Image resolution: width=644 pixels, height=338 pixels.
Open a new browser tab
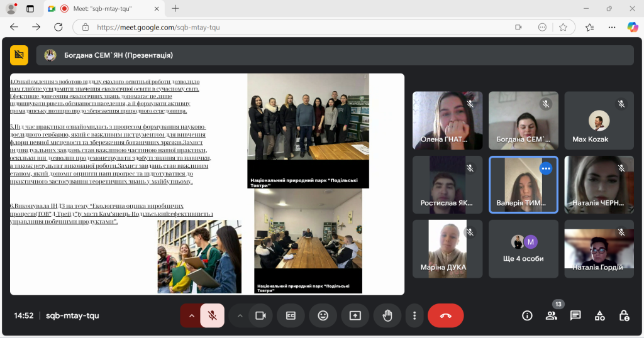175,9
